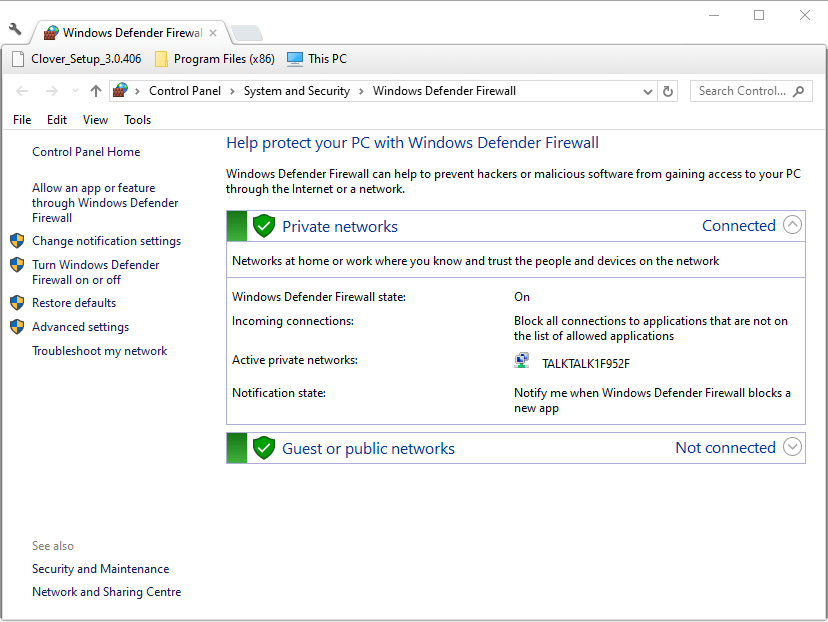This screenshot has width=828, height=622.
Task: Open Allow an app or feature link
Action: click(x=106, y=202)
